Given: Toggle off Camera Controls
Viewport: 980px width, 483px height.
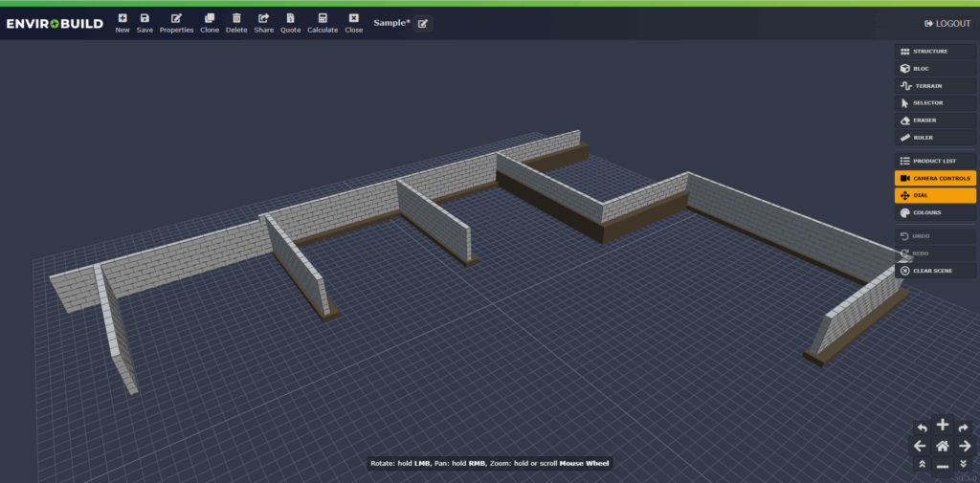Looking at the screenshot, I should pyautogui.click(x=935, y=178).
